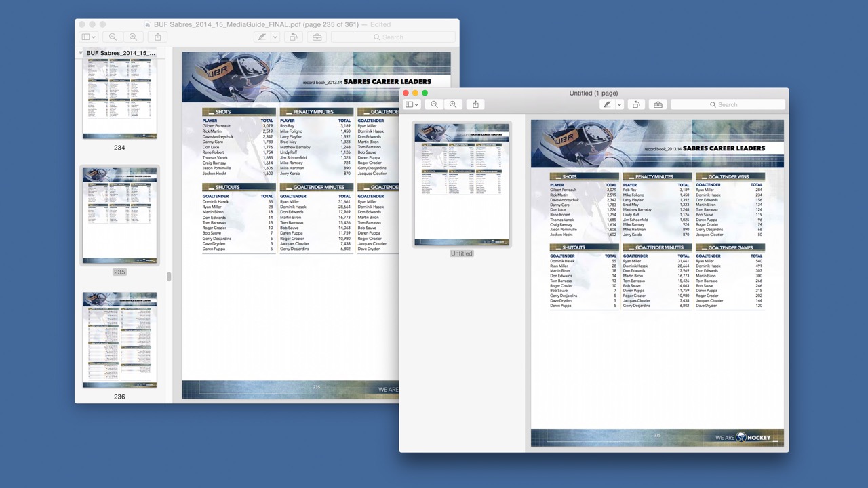The image size is (868, 488).
Task: Close the Untitled window
Action: [x=406, y=93]
